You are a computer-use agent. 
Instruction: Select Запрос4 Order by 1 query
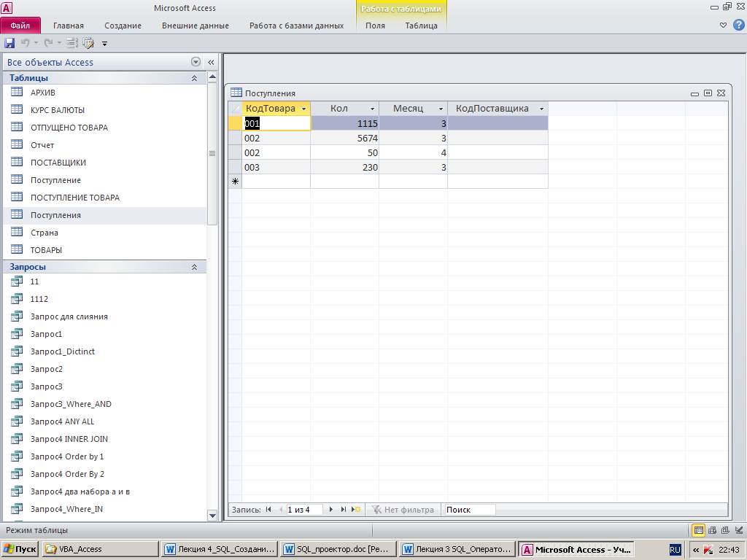point(66,456)
